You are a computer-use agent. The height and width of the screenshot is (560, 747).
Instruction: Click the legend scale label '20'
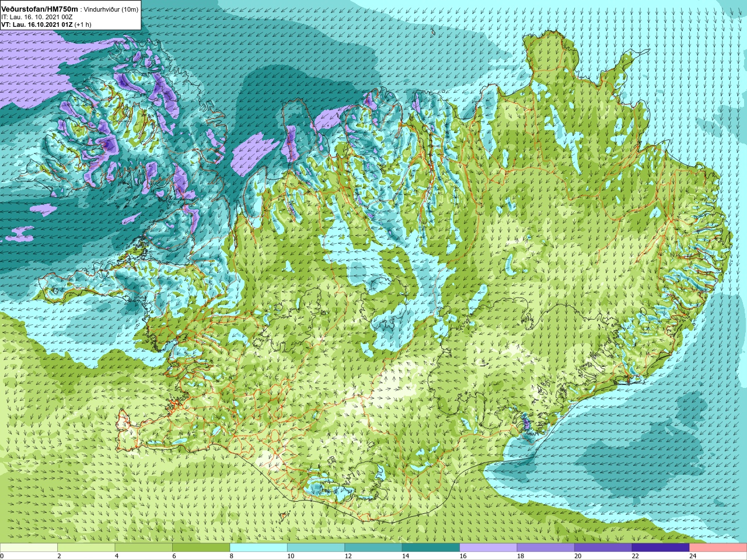click(x=578, y=556)
